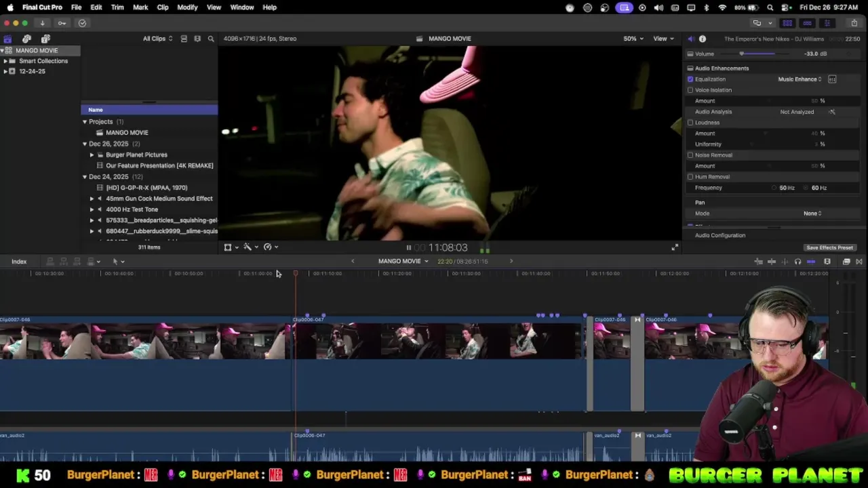Screen dimensions: 868x488
Task: Open the Trim menu
Action: pyautogui.click(x=117, y=7)
